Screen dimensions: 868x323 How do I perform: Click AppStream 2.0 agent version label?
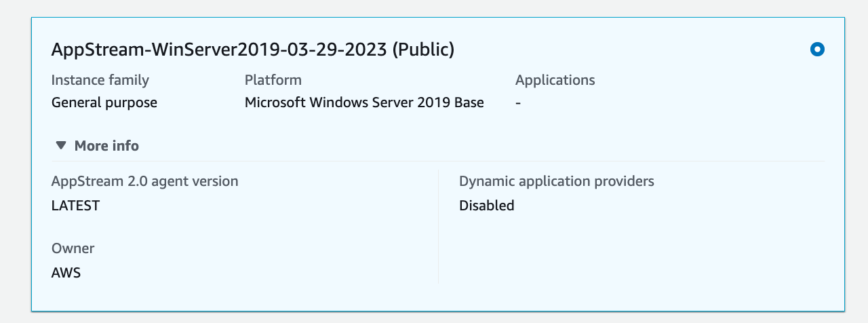point(144,181)
